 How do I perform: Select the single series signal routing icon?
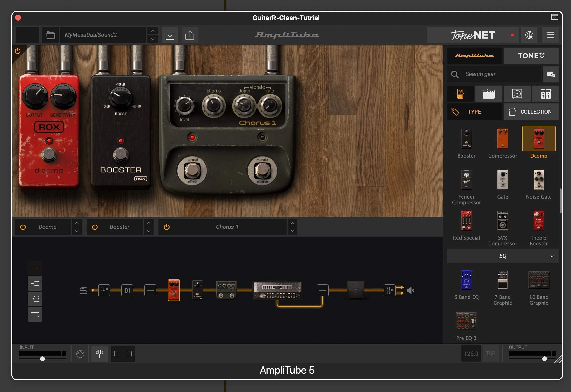(35, 268)
